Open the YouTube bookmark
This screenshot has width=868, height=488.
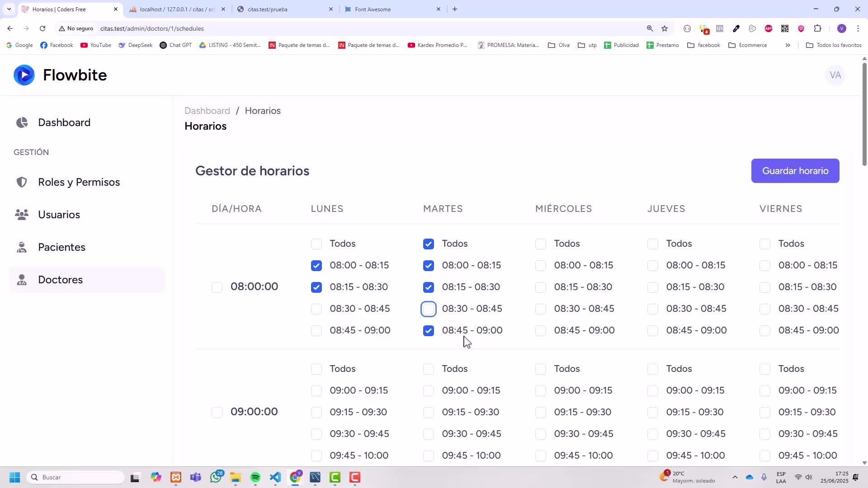[96, 45]
